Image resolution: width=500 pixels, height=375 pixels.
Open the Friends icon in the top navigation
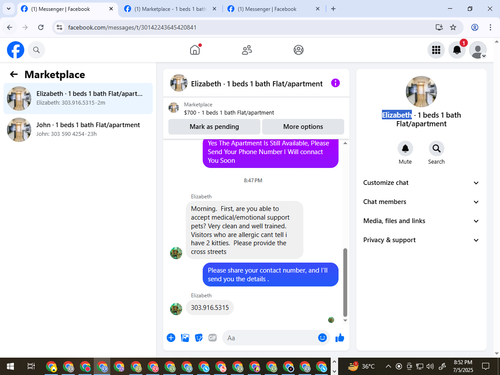pyautogui.click(x=247, y=50)
